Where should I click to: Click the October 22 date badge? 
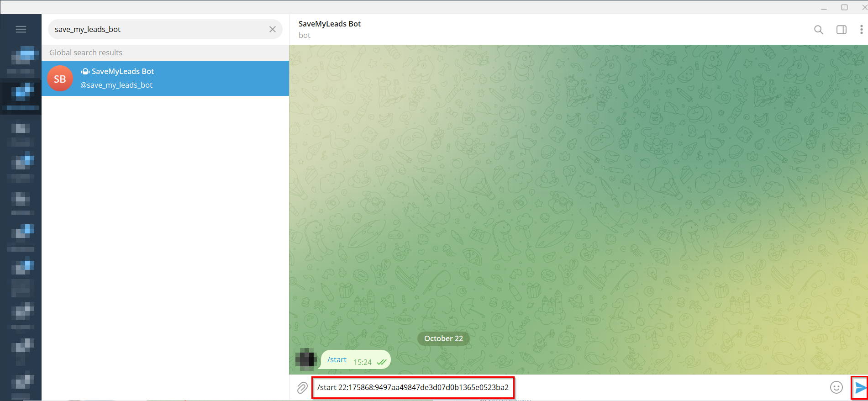pyautogui.click(x=443, y=338)
